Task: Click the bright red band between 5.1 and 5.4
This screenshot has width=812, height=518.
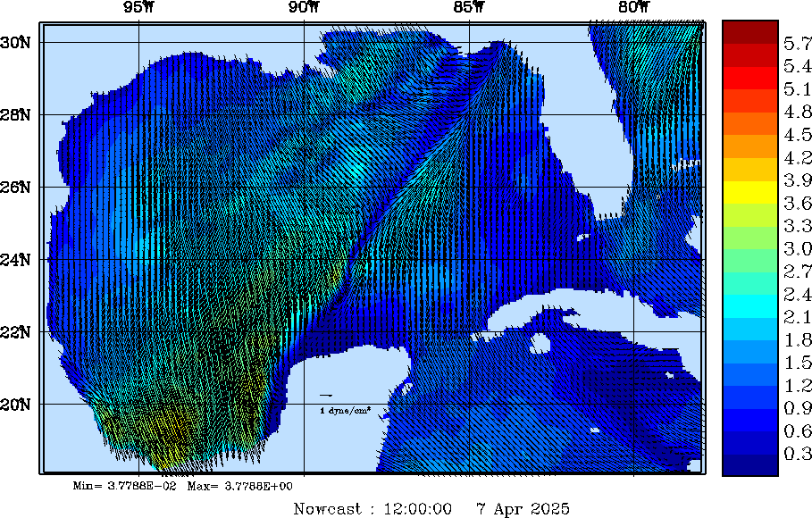Action: point(750,78)
